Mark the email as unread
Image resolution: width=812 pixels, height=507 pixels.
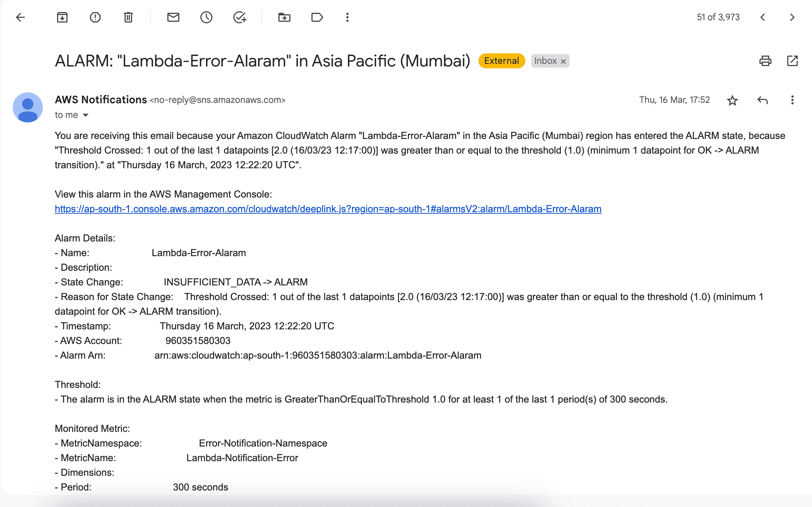(x=173, y=17)
